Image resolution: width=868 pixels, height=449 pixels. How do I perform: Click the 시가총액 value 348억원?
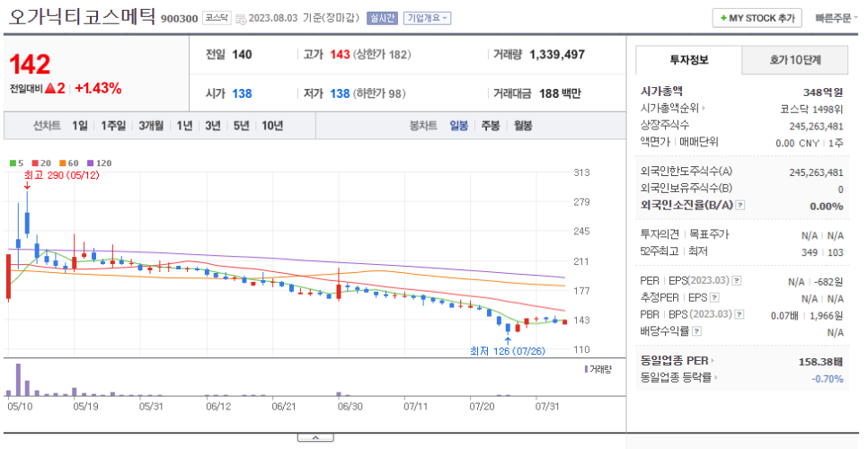[823, 92]
